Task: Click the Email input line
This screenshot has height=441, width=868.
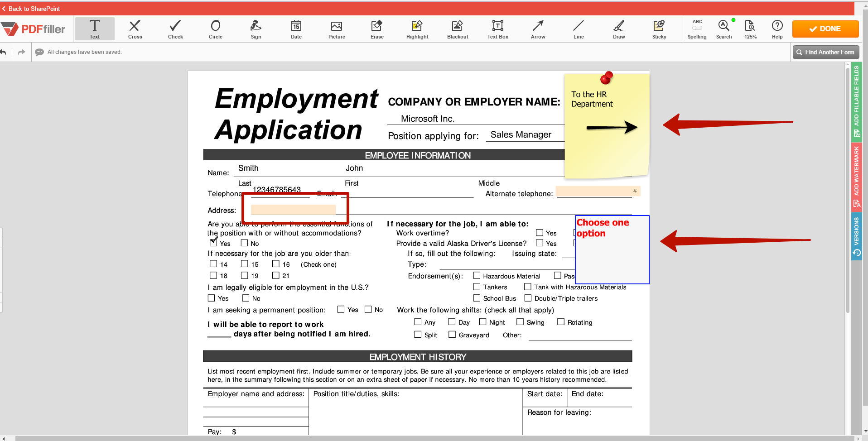Action: pos(407,194)
